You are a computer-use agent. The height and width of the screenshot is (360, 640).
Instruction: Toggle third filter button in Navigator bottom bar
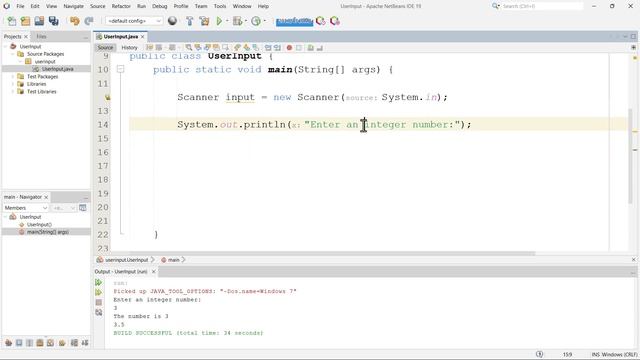[x=29, y=343]
